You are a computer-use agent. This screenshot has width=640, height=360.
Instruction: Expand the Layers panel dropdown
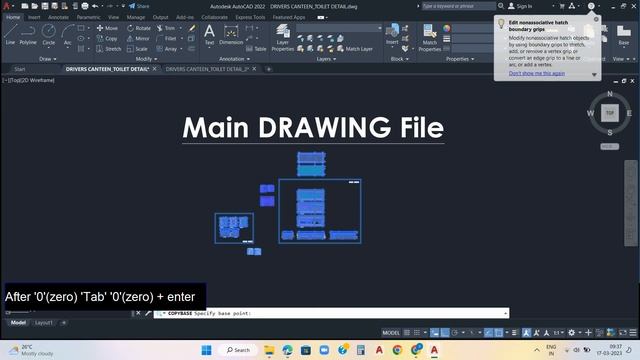click(326, 59)
